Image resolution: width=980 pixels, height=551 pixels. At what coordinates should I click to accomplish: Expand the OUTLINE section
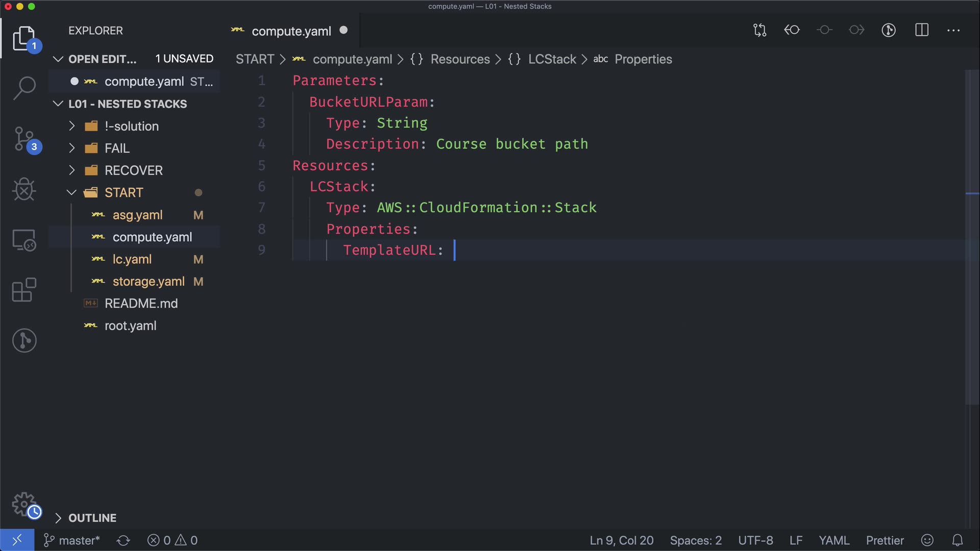[x=92, y=518]
